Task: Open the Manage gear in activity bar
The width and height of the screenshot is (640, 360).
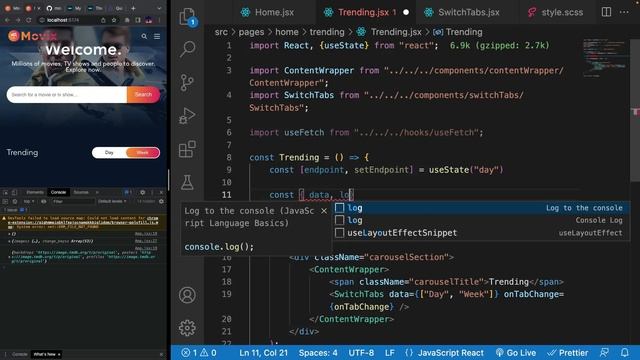Action: (x=187, y=328)
